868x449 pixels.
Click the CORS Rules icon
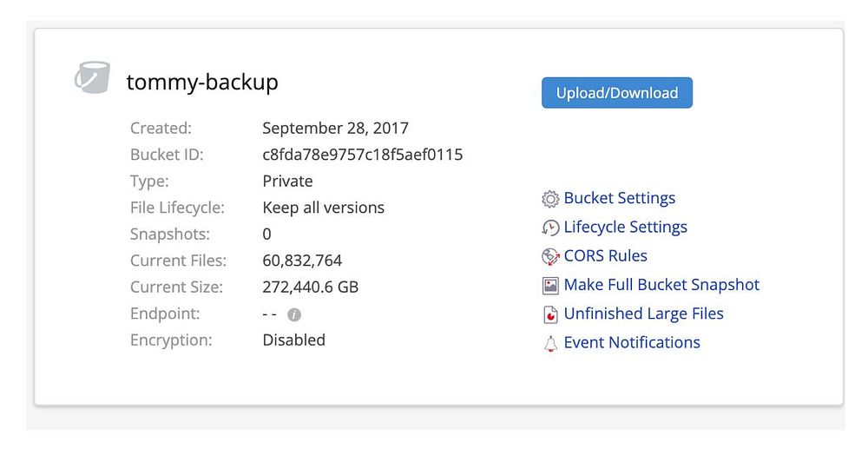[x=550, y=257]
